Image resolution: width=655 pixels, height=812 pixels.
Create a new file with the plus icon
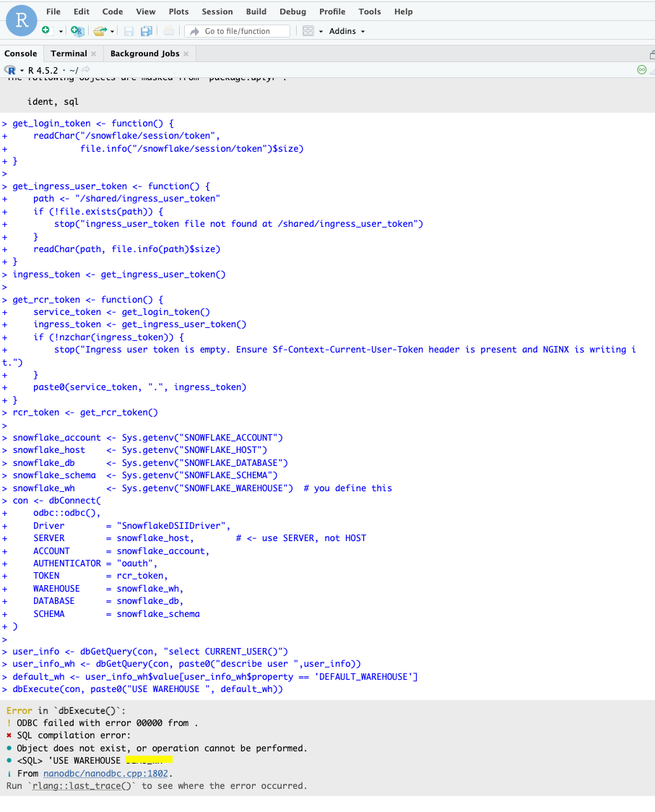point(46,30)
